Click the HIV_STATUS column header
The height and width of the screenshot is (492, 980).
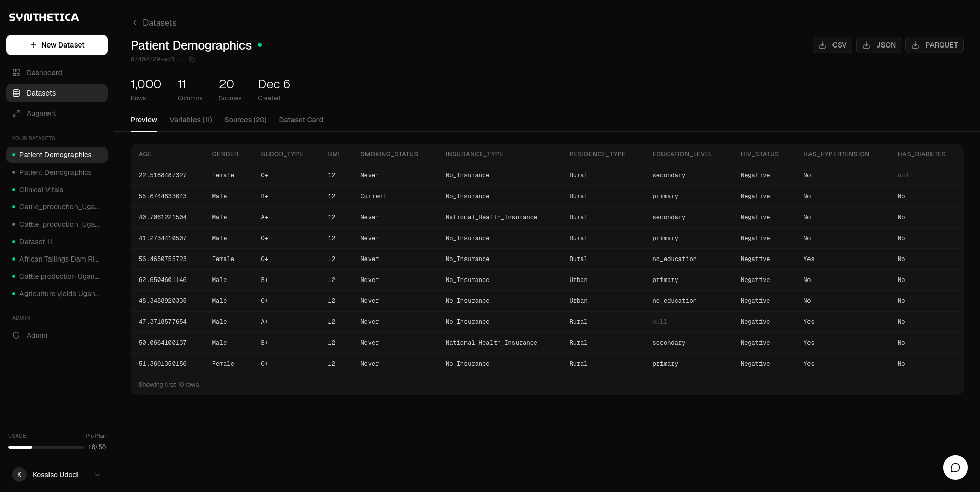click(759, 154)
